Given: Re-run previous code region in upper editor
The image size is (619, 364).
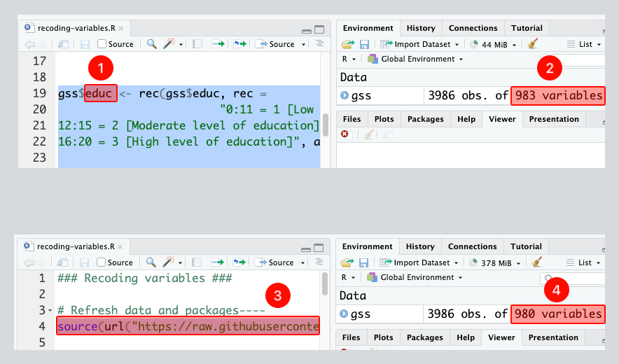Looking at the screenshot, I should point(240,44).
